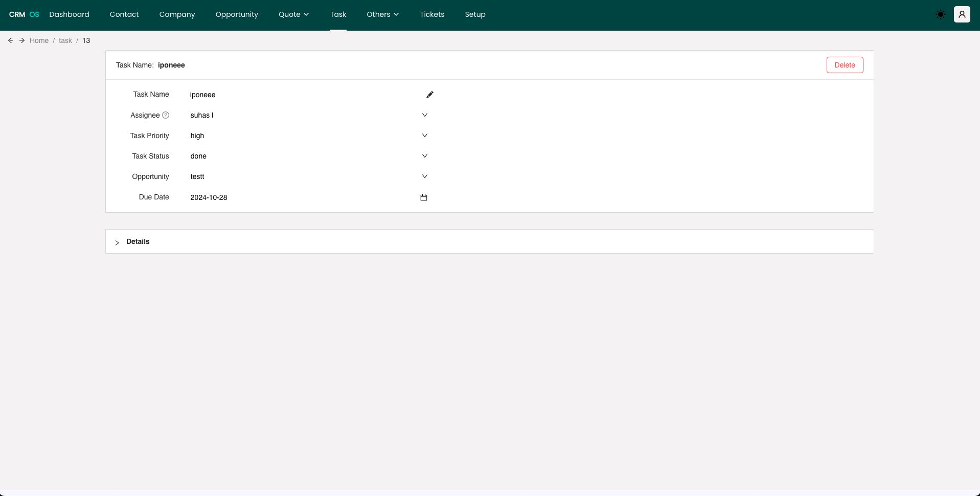Open the Task Priority dropdown

pos(309,136)
